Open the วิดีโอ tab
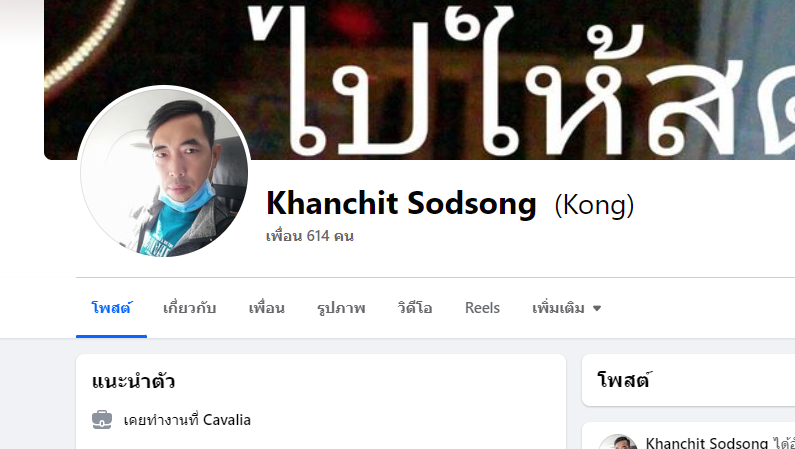 [415, 308]
